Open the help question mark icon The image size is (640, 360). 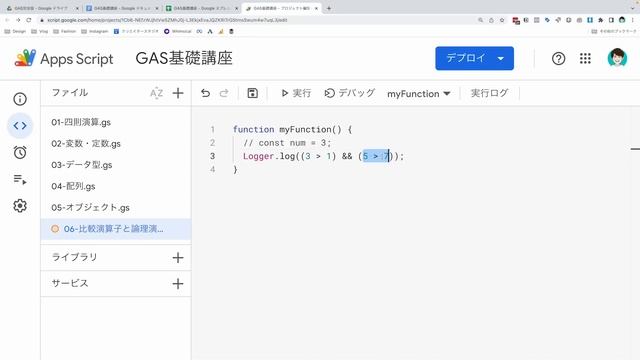[x=558, y=59]
